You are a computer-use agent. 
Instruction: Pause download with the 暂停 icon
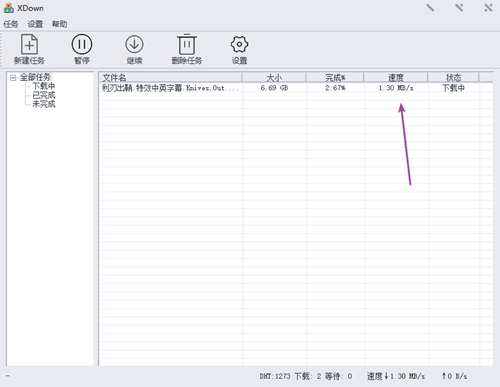[x=82, y=44]
